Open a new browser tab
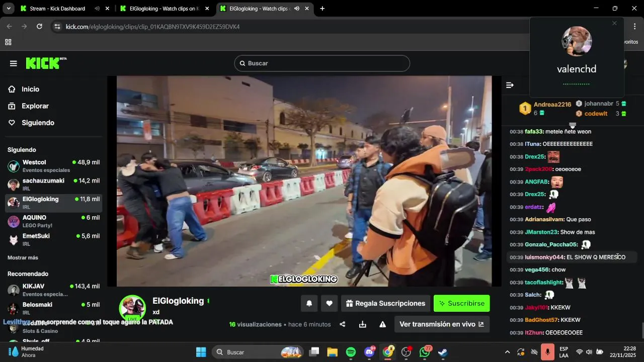 tap(322, 9)
